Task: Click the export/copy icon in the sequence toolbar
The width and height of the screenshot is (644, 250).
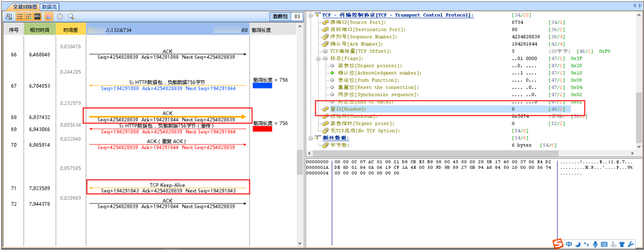Action: (x=9, y=17)
